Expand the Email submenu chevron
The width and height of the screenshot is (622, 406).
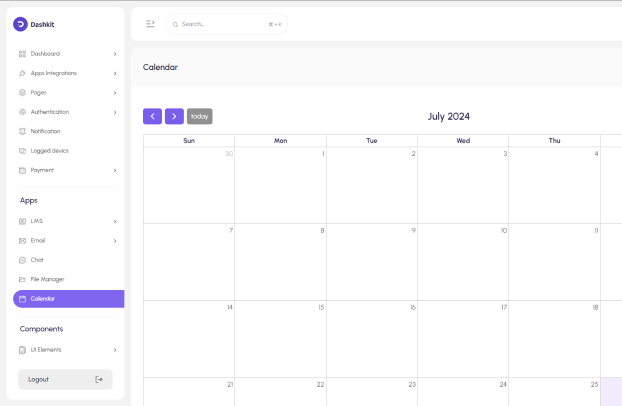tap(115, 241)
